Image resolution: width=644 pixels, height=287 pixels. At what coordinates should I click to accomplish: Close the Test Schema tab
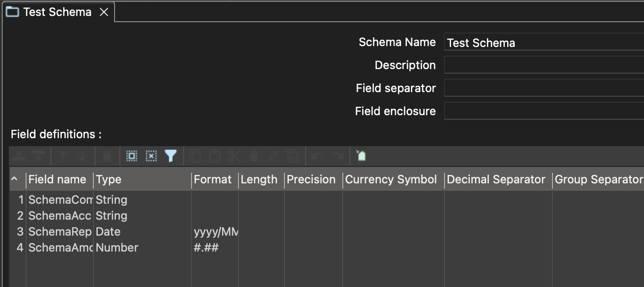pyautogui.click(x=104, y=12)
